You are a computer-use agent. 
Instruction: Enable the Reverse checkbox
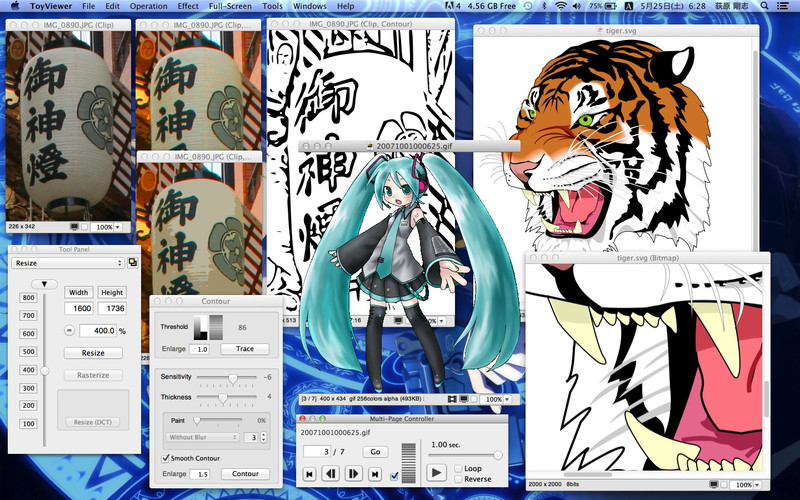tap(458, 479)
